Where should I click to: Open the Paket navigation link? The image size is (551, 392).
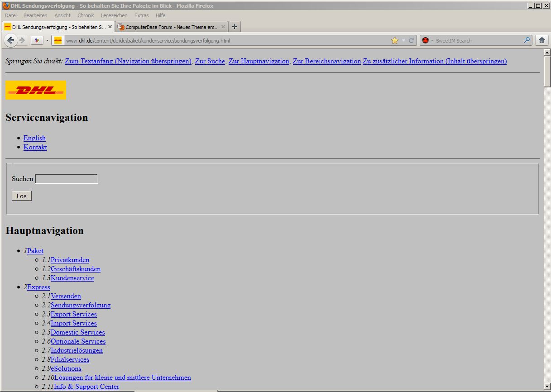[x=35, y=251]
